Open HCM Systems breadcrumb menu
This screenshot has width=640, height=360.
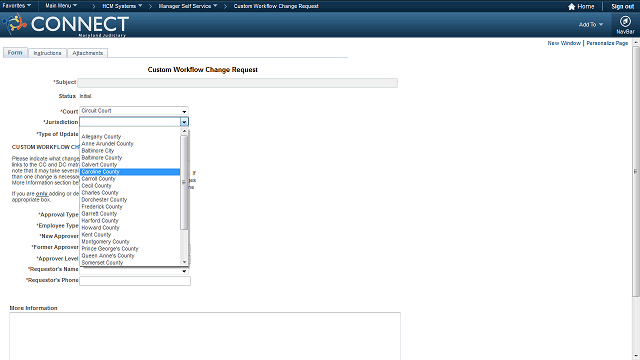tap(122, 6)
